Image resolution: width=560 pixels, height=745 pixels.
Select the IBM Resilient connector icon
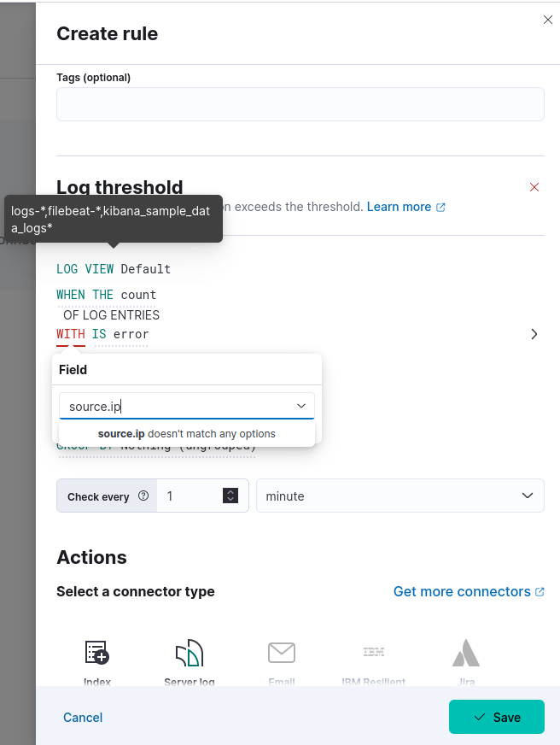click(x=373, y=654)
